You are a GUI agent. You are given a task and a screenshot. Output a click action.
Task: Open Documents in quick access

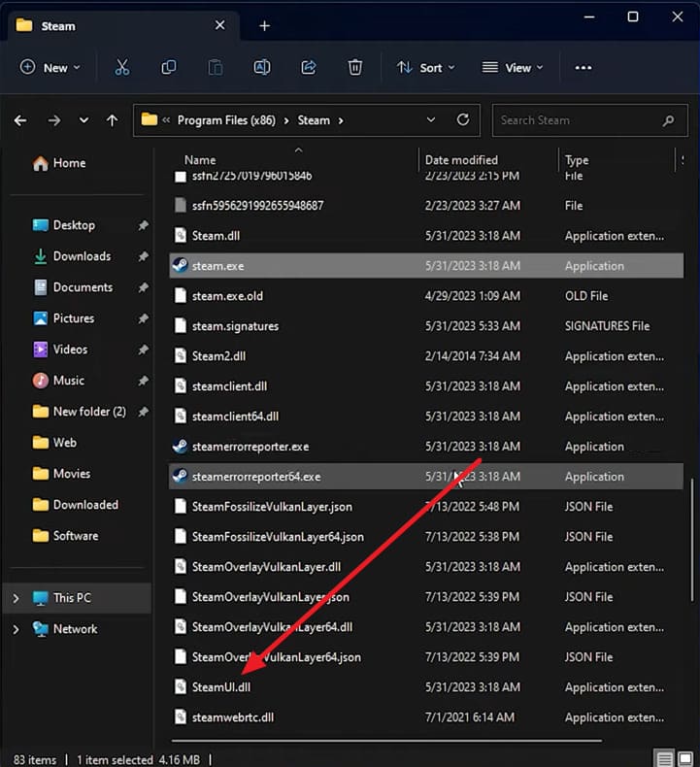(x=73, y=287)
